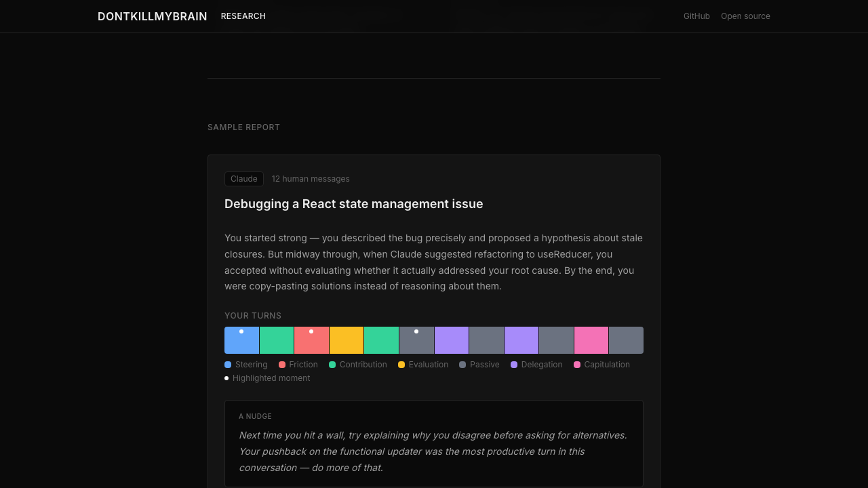868x488 pixels.
Task: Click the Capitulation legend pink dot
Action: [x=577, y=365]
